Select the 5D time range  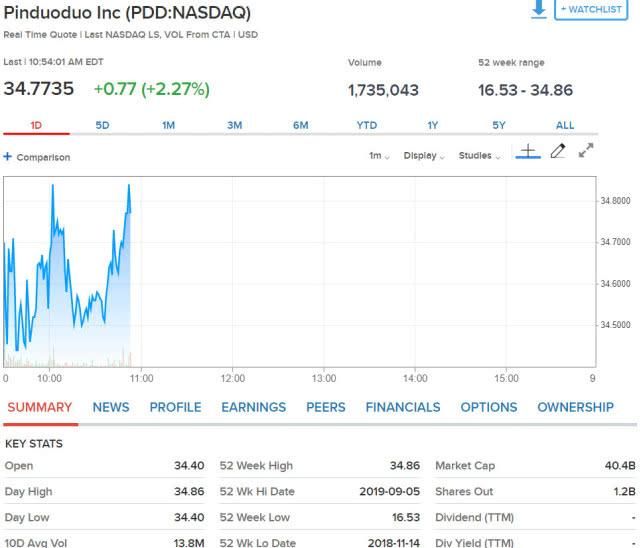pyautogui.click(x=103, y=126)
